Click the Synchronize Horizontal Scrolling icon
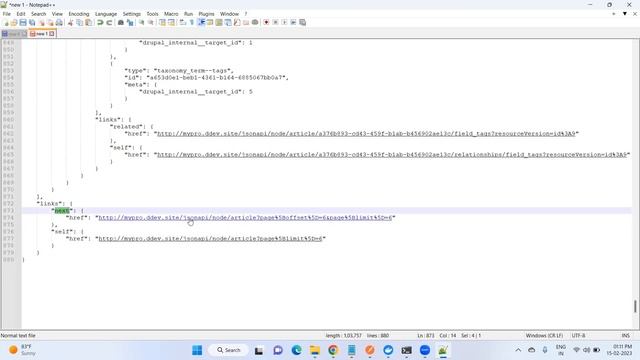The height and width of the screenshot is (360, 640). click(x=171, y=22)
